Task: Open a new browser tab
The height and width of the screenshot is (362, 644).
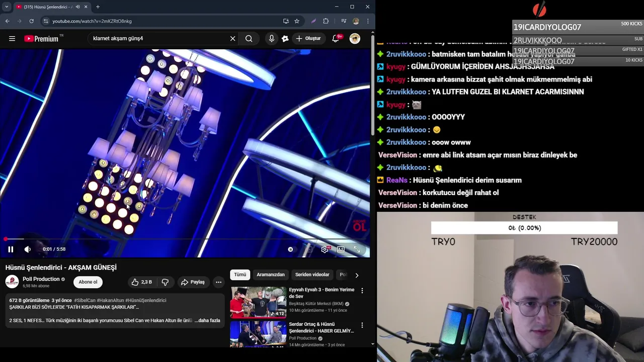Action: click(98, 7)
